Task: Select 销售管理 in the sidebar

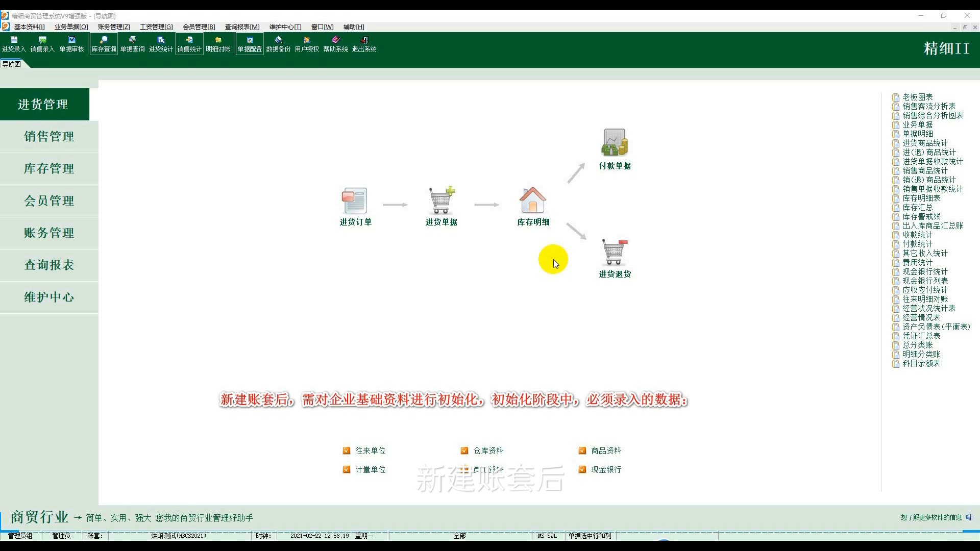Action: [x=49, y=136]
